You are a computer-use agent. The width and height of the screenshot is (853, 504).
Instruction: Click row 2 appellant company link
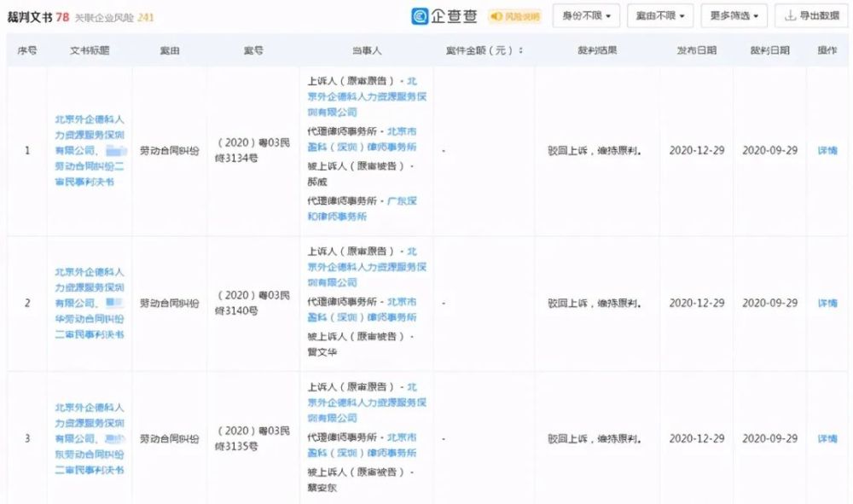pyautogui.click(x=367, y=267)
